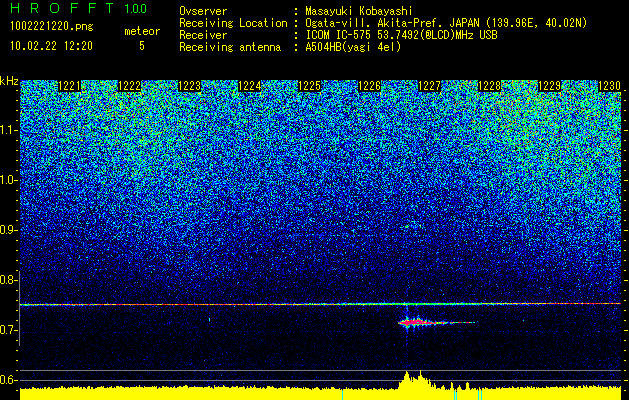This screenshot has width=629, height=400.
Task: Click the kHz axis unit label
Action: click(x=9, y=81)
